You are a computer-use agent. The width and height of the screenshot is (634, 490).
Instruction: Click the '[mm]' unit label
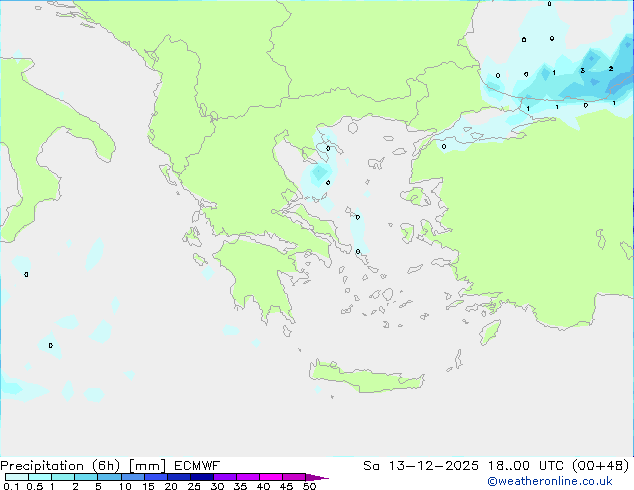pyautogui.click(x=147, y=466)
